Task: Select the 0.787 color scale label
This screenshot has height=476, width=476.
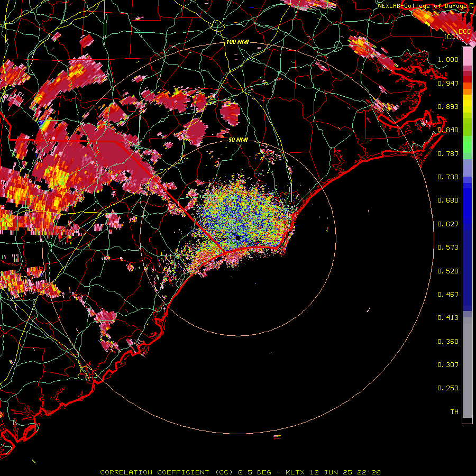Action: pos(448,153)
